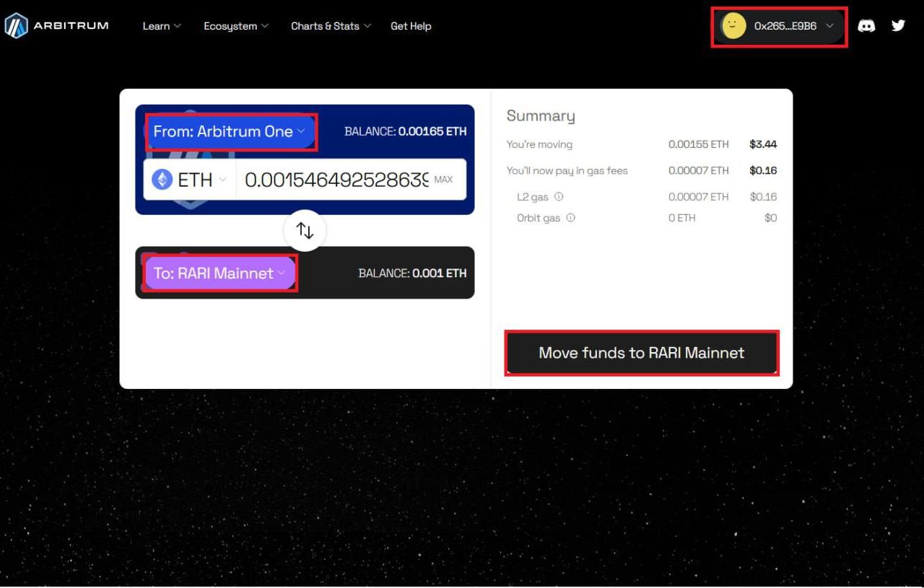Open the ETH token selector

click(190, 180)
